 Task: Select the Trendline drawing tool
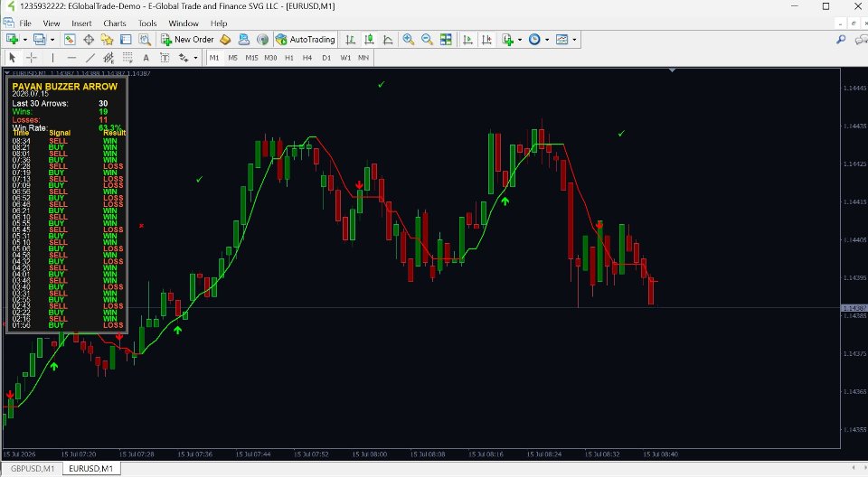click(x=90, y=58)
